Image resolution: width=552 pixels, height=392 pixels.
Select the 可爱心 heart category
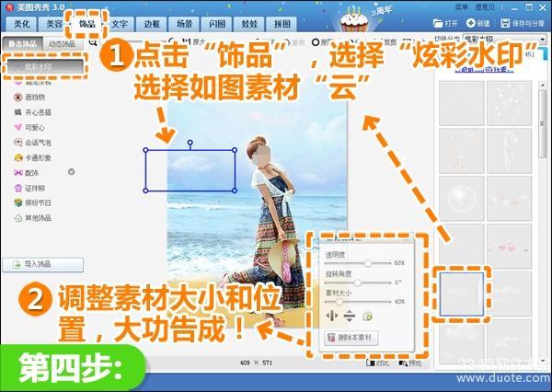tap(32, 127)
